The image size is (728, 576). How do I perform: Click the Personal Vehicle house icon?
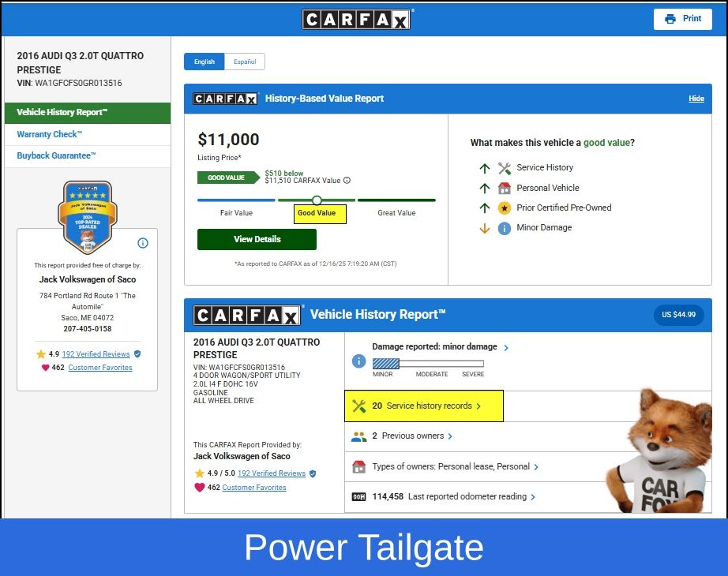pos(505,189)
